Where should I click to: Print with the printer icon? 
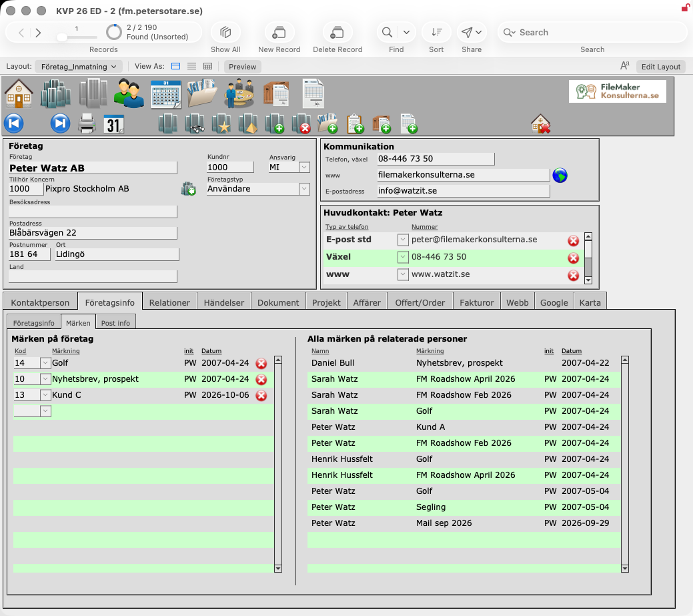point(87,124)
